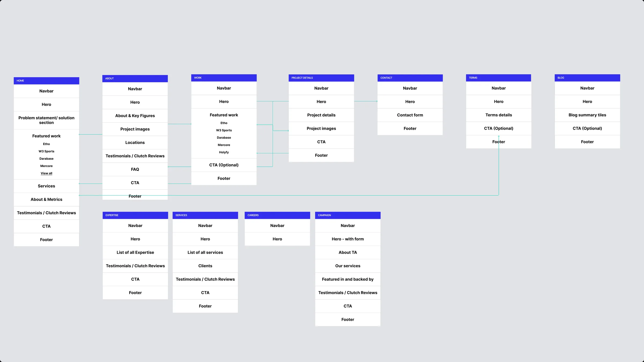Viewport: 644px width, 362px height.
Task: Select the Blog summary tiles block
Action: [x=587, y=115]
